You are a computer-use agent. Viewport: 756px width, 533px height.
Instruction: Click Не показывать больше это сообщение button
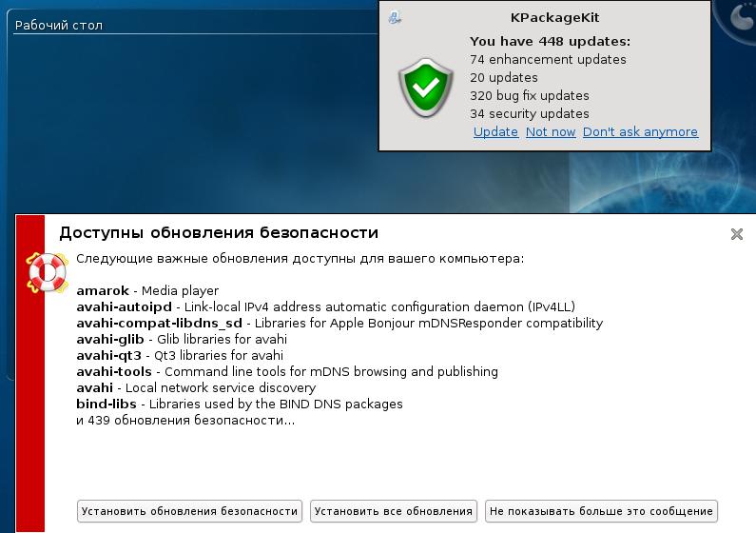pos(601,511)
